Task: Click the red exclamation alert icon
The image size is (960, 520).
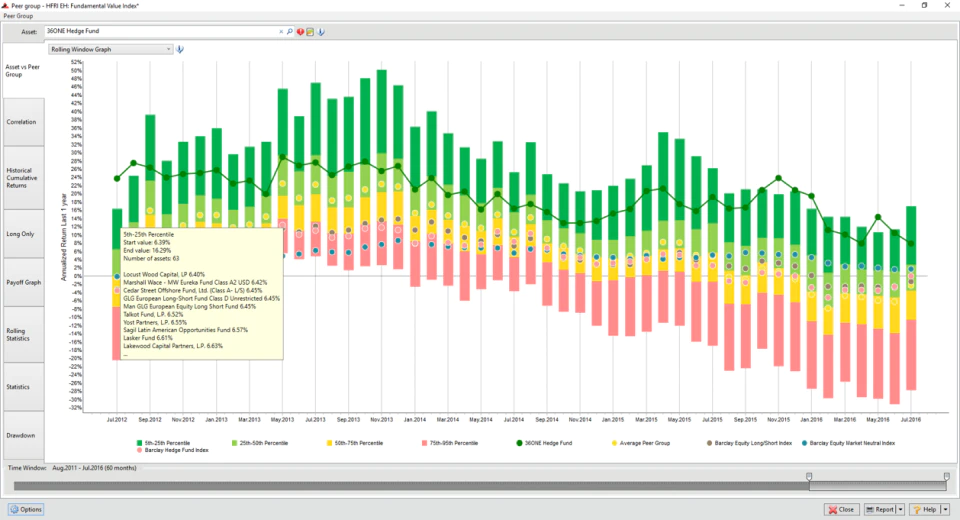Action: tap(300, 32)
